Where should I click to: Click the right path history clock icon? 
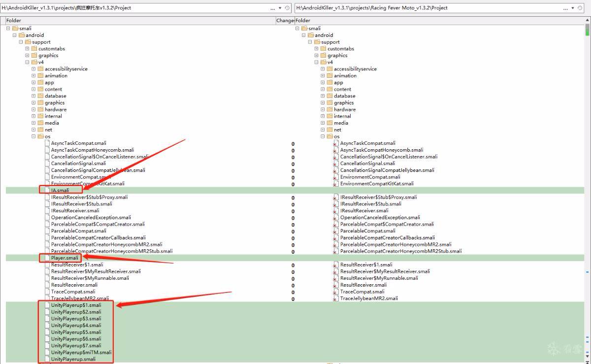click(580, 8)
